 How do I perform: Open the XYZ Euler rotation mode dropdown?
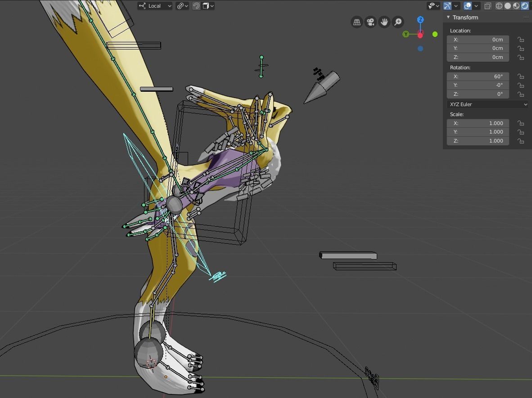pyautogui.click(x=487, y=104)
